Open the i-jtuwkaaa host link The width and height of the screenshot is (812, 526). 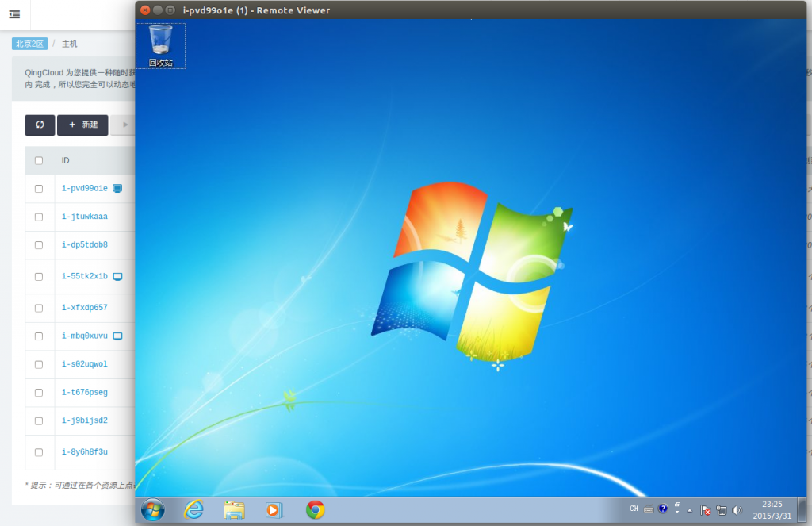(x=85, y=216)
